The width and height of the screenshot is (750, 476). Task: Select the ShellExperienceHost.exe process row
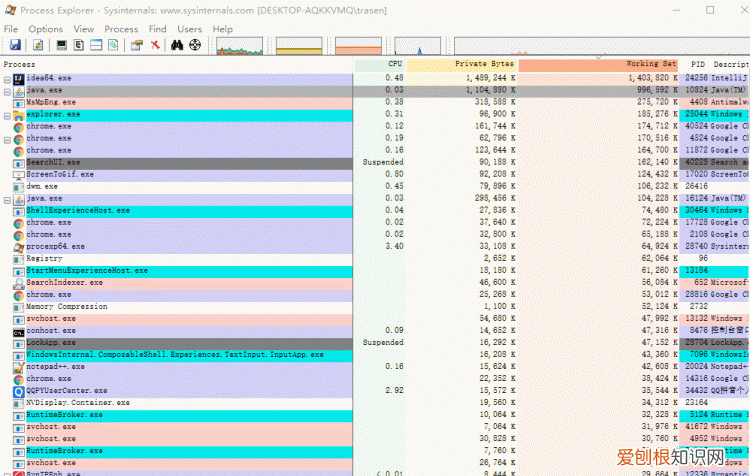(375, 211)
